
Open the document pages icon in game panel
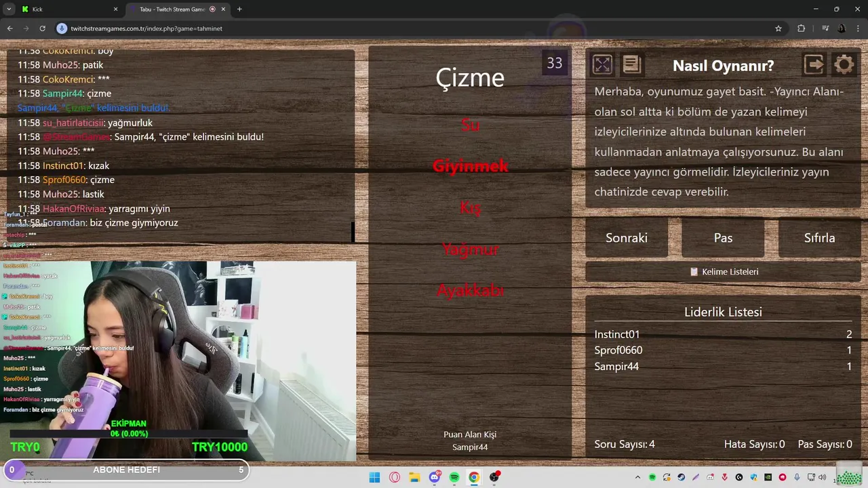click(631, 64)
